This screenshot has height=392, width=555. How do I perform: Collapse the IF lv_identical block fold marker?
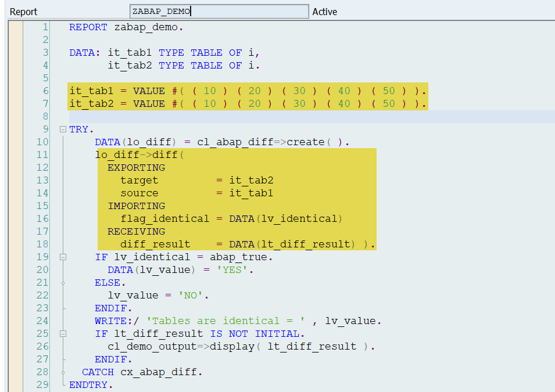[63, 257]
